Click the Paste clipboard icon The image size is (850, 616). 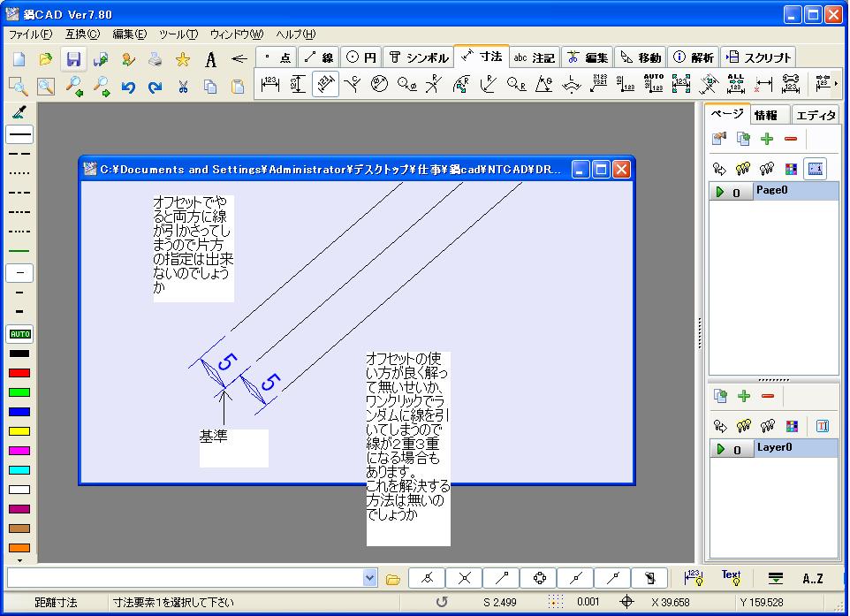tap(238, 87)
